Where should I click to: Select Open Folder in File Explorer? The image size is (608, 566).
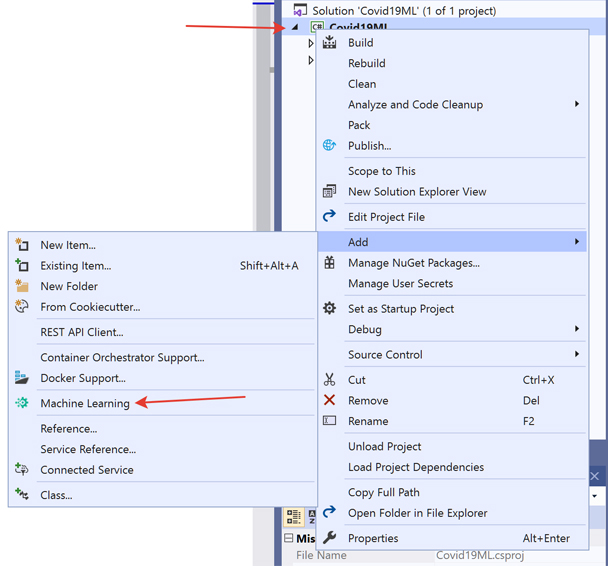(417, 513)
